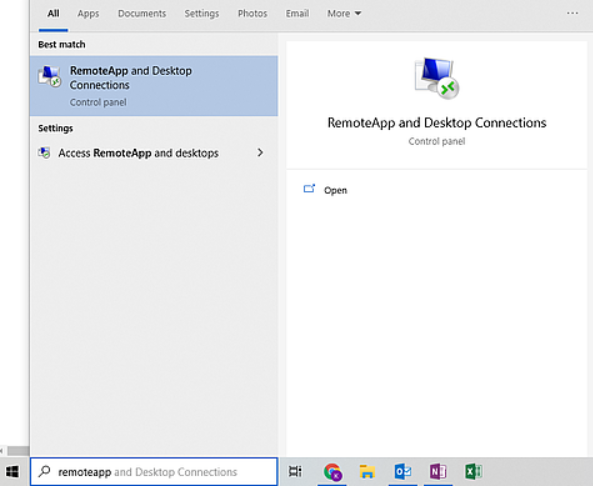Click the Open action icon
Viewport: 593px width, 486px height.
[309, 189]
